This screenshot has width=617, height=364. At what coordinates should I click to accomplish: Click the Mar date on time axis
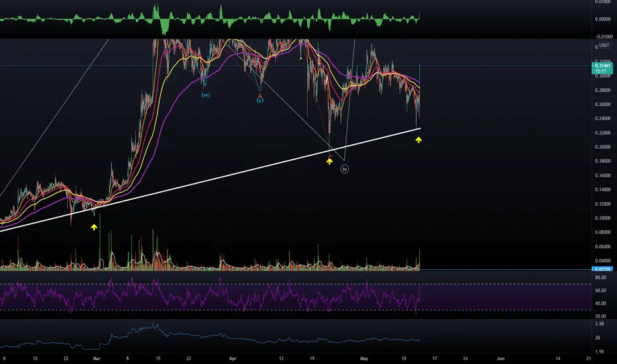(97, 359)
